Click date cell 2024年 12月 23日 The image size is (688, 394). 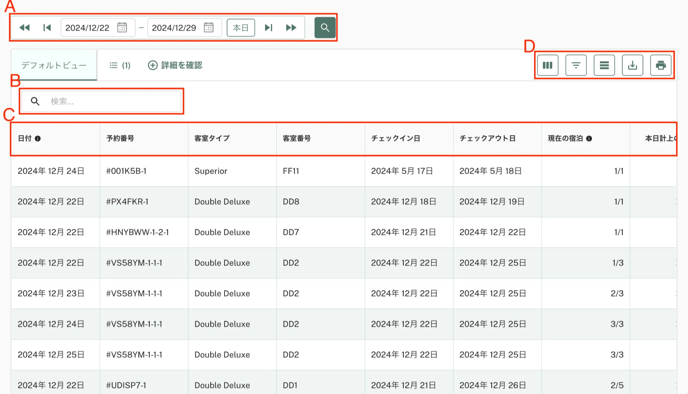click(51, 294)
